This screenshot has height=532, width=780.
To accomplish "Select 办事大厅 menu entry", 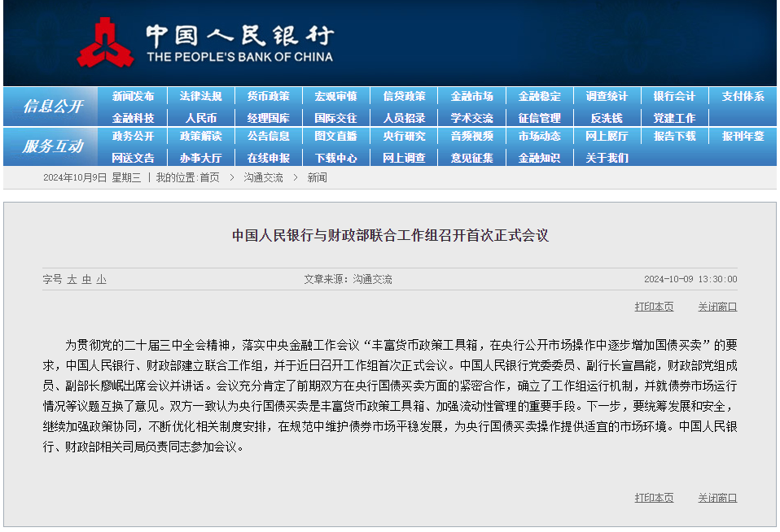I will tap(200, 158).
